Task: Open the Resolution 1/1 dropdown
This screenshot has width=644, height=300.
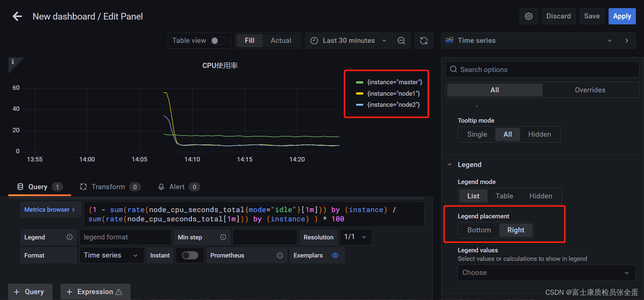Action: [356, 237]
